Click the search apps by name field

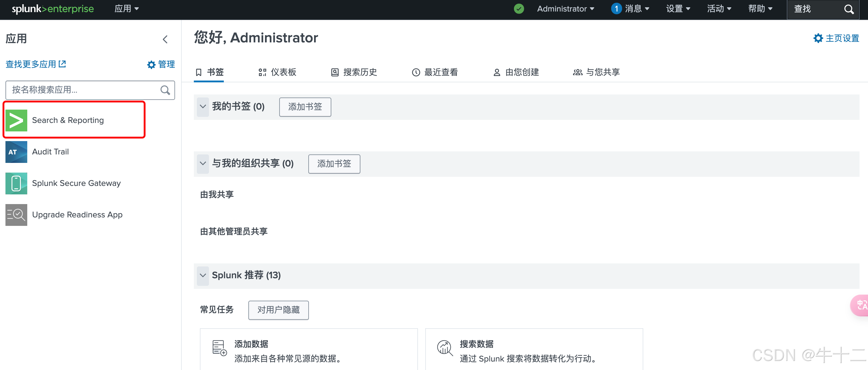point(84,90)
